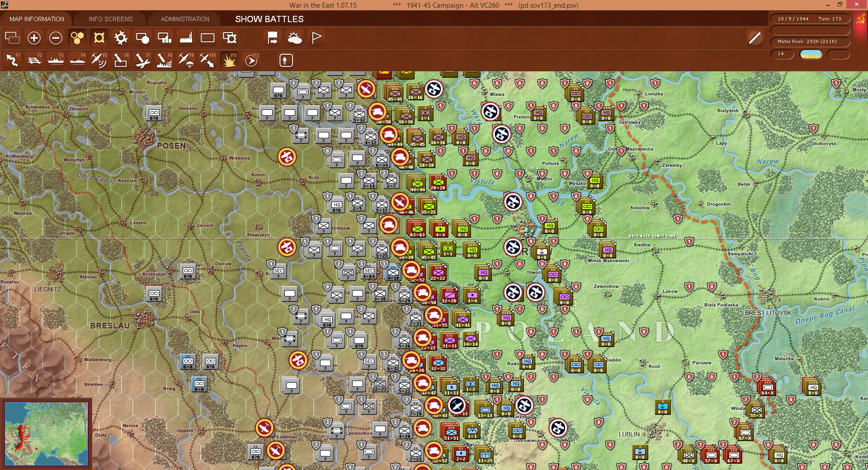Click the gear-shaped map overlay icon
Viewport: 868px width, 470px height.
point(121,38)
